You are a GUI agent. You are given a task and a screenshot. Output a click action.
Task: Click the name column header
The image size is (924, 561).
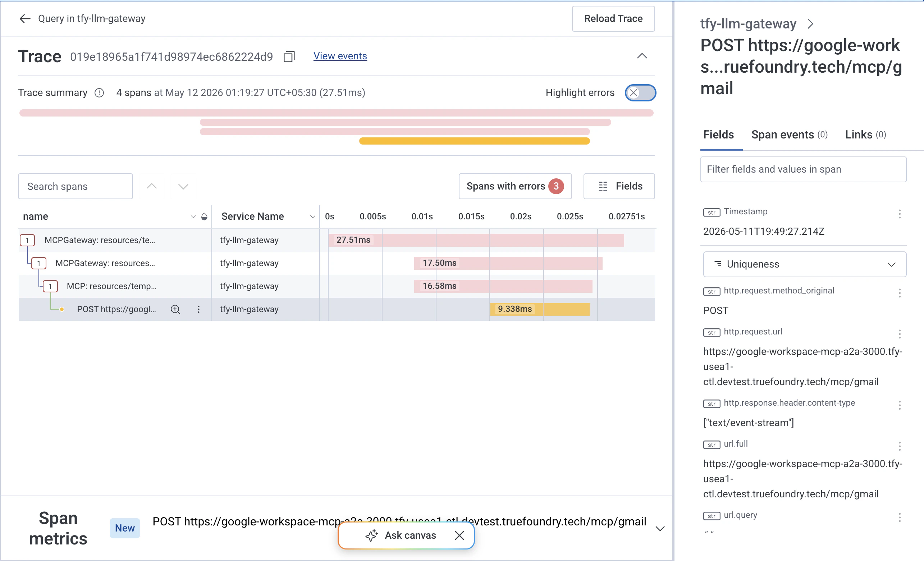click(35, 216)
